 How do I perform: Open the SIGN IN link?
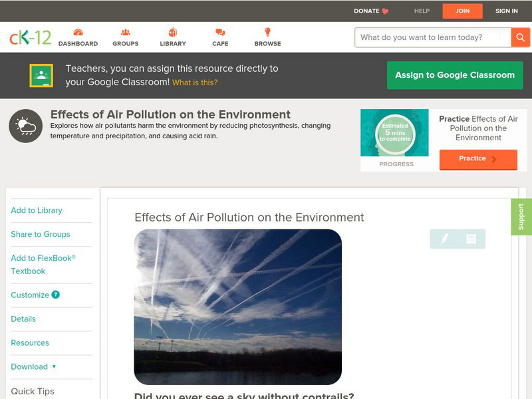506,11
